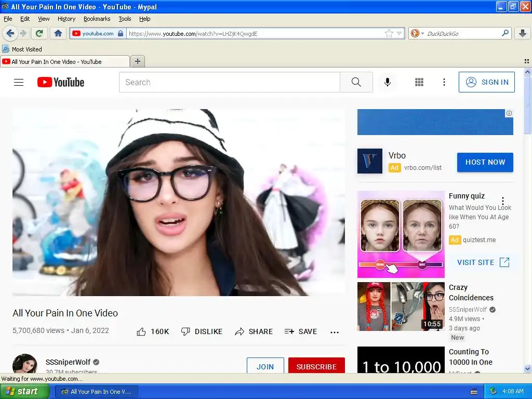Open the Funny quiz ad thumbnail

click(x=401, y=234)
